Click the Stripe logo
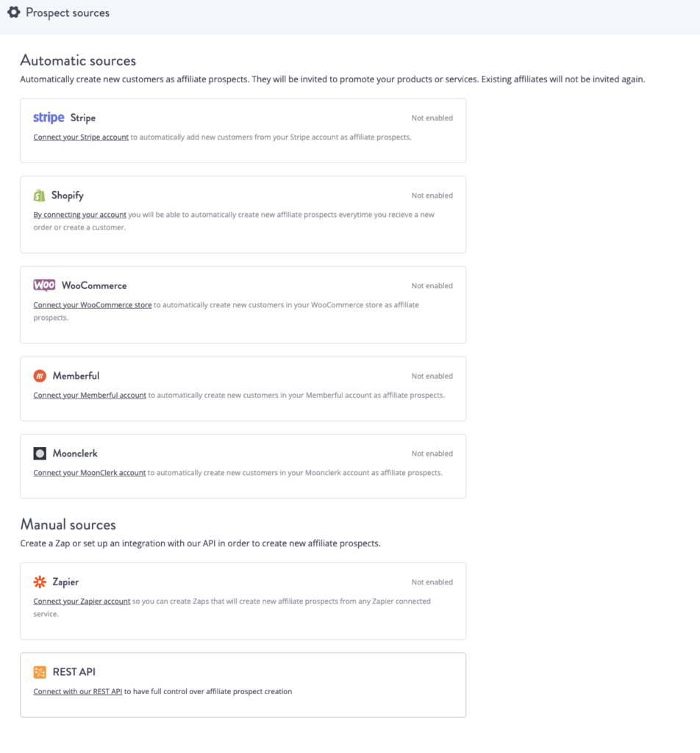This screenshot has width=700, height=753. pyautogui.click(x=48, y=117)
